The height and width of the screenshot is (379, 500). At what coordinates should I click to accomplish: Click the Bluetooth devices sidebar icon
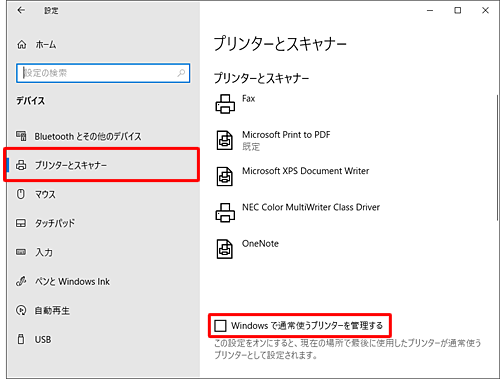(x=21, y=136)
